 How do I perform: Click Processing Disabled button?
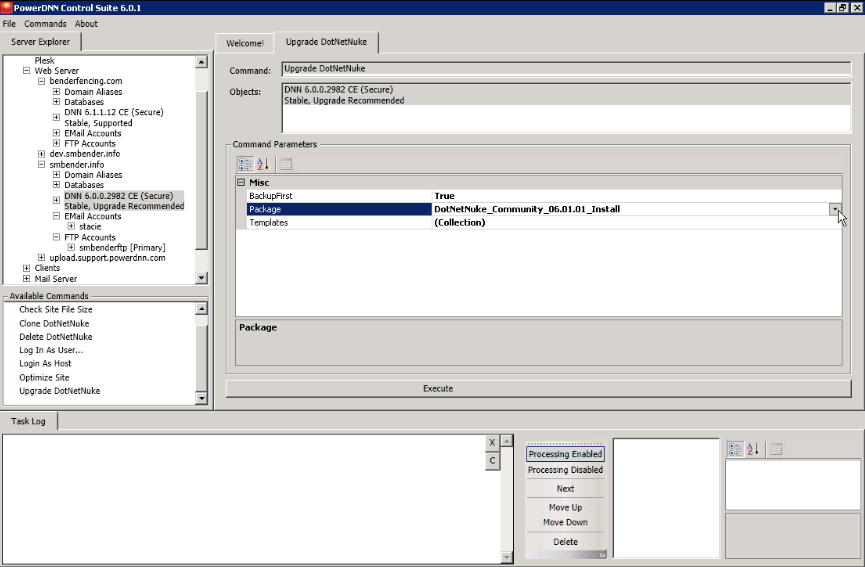pyautogui.click(x=565, y=470)
